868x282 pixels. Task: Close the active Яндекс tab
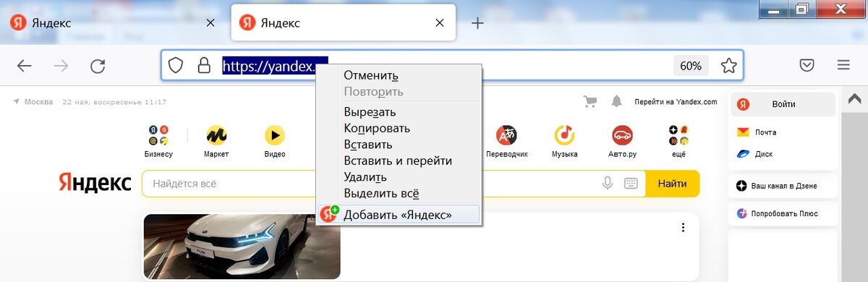pyautogui.click(x=439, y=22)
